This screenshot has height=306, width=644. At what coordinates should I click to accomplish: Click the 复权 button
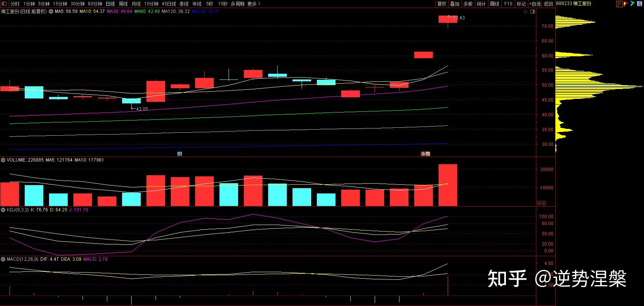pyautogui.click(x=442, y=4)
